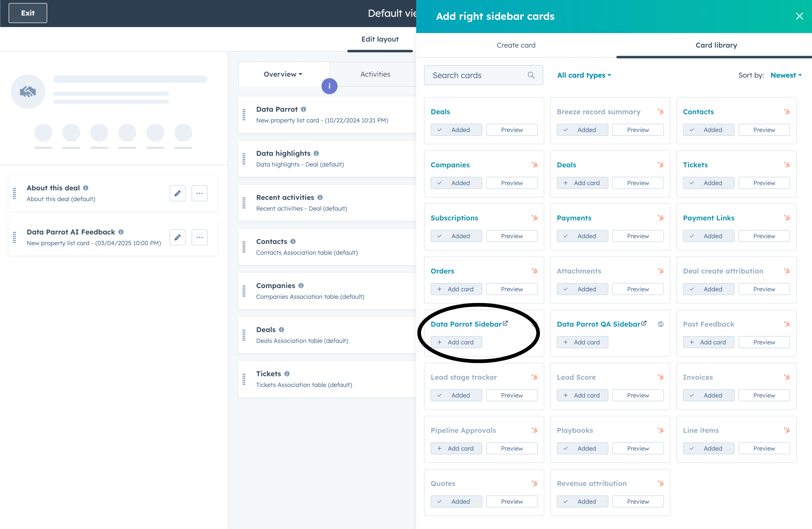Expand the Overview tab dropdown caret
This screenshot has height=529, width=812.
pyautogui.click(x=301, y=74)
